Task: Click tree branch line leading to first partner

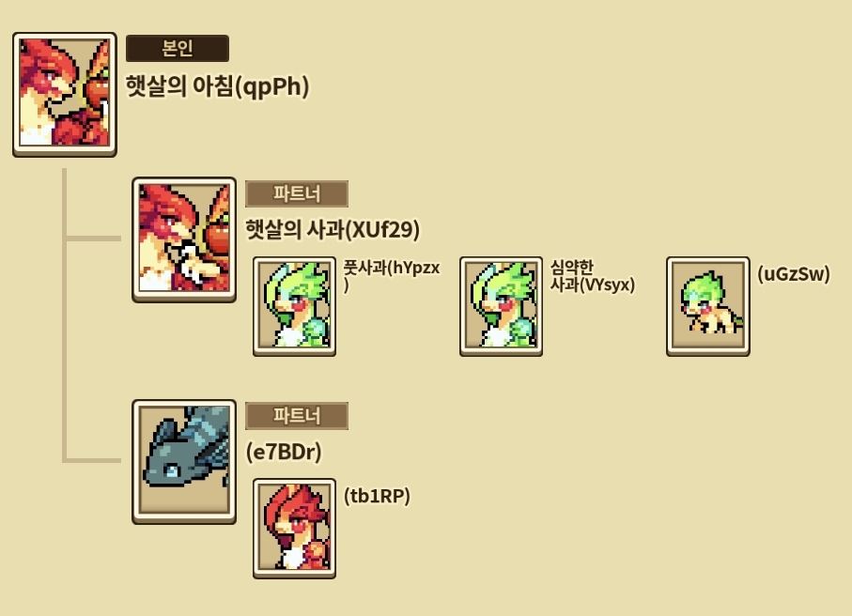Action: (x=93, y=238)
